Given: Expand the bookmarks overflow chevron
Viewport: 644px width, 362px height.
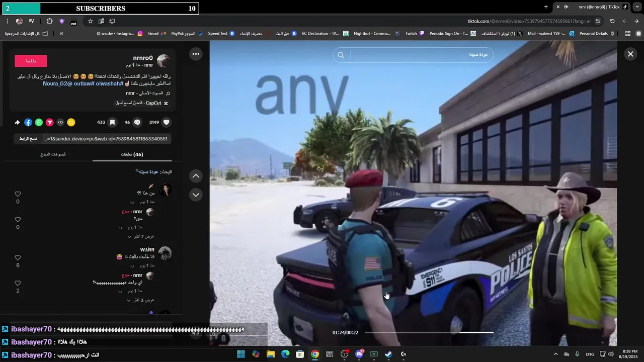Looking at the screenshot, I should [61, 34].
